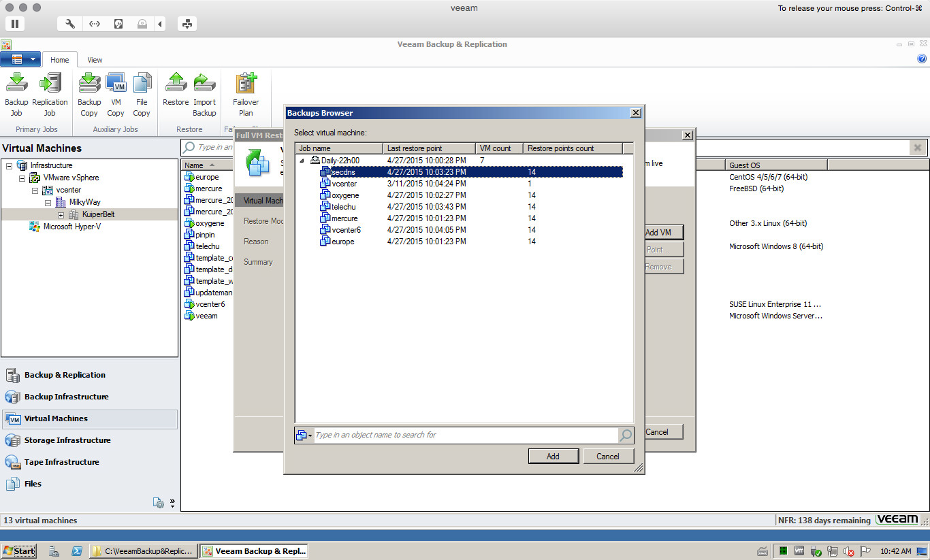
Task: Open the Windows Start menu
Action: [19, 551]
